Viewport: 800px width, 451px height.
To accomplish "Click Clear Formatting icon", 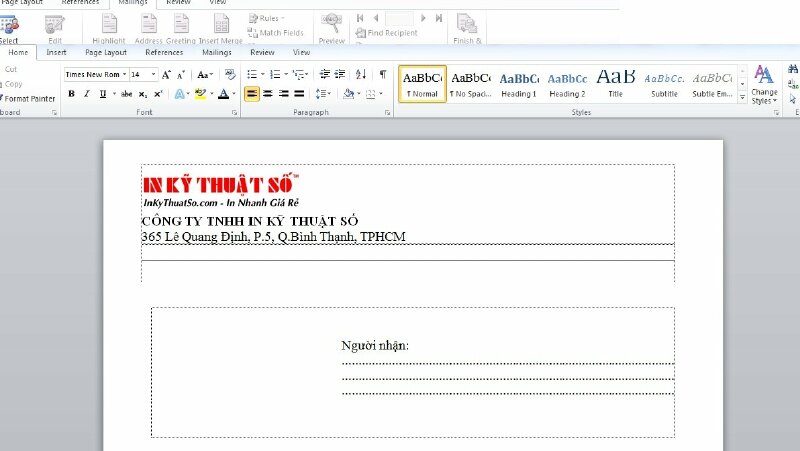I will click(230, 74).
